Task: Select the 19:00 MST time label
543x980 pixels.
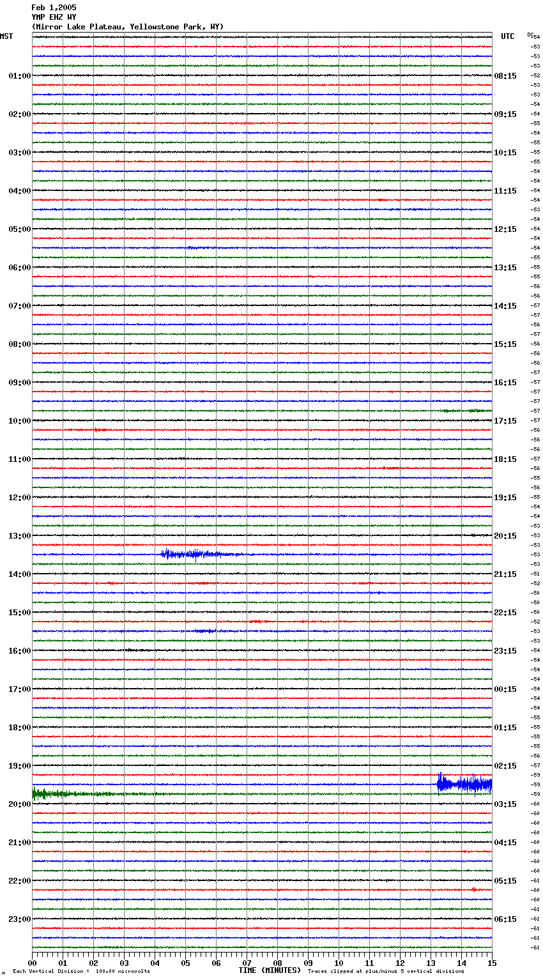Action: point(20,766)
